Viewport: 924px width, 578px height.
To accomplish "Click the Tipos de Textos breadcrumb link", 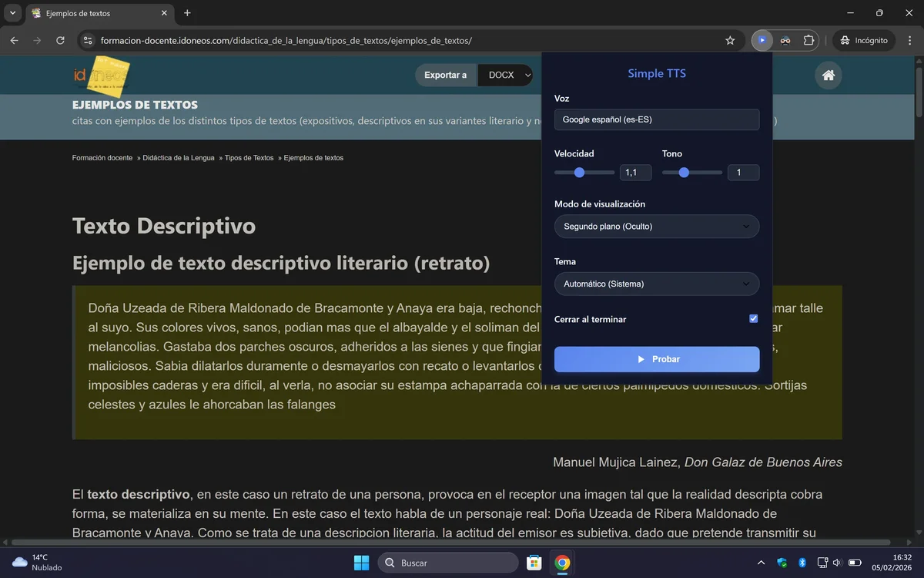I will click(x=249, y=157).
